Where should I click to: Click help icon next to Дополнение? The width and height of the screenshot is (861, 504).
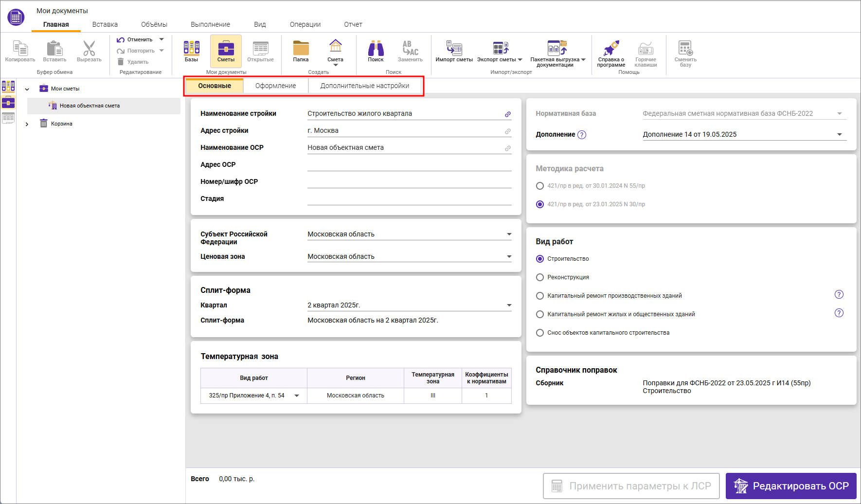(x=582, y=135)
